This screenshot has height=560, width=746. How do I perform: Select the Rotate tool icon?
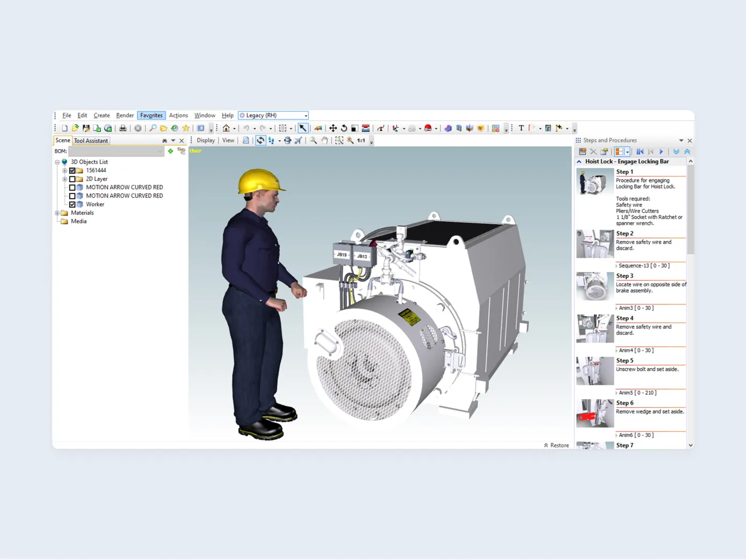[344, 128]
